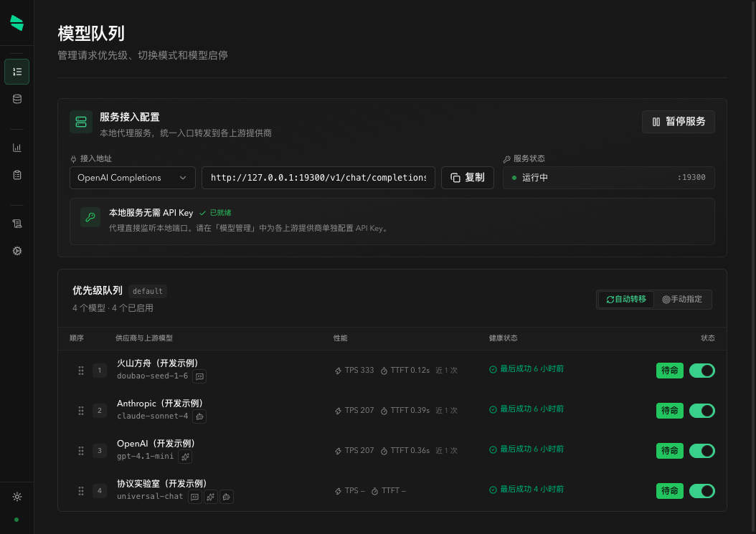Click the lightning TPS icon in Anthropic row
The width and height of the screenshot is (756, 534).
tap(338, 411)
